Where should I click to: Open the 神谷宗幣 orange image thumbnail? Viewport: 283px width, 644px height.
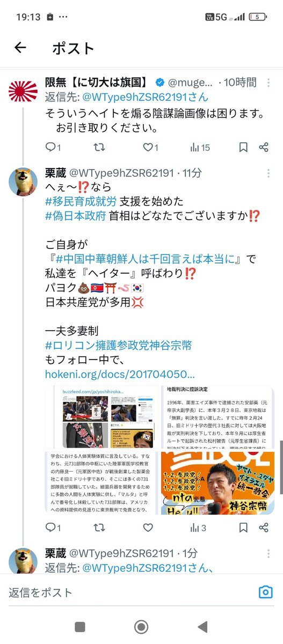coord(217,482)
